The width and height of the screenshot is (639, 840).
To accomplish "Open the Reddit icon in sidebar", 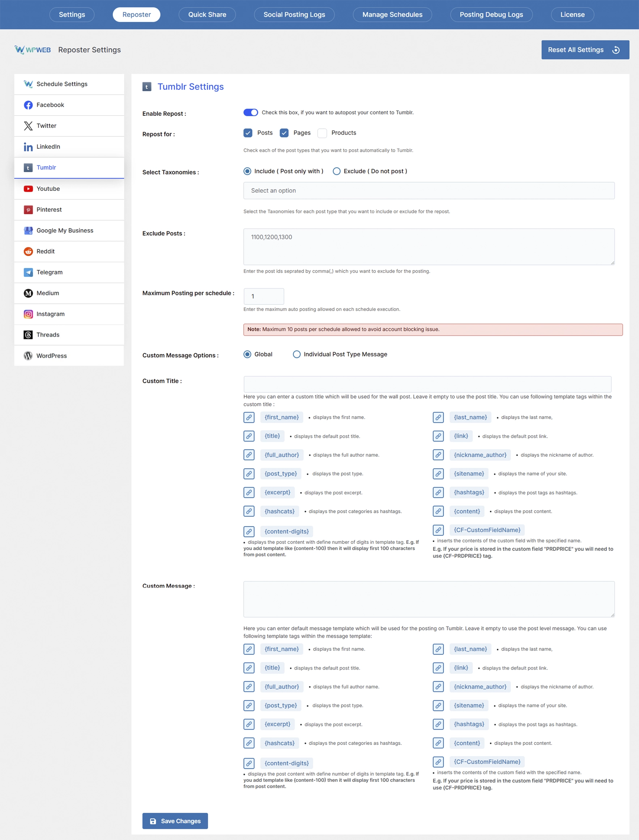I will click(x=28, y=251).
